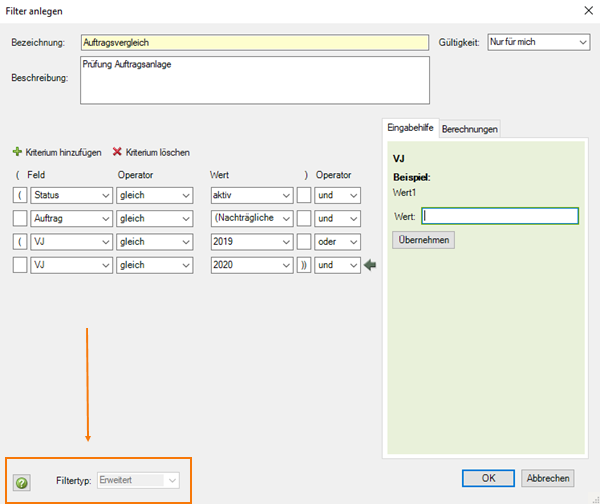Click the 'Wert1' example text
The height and width of the screenshot is (504, 600).
(x=404, y=192)
